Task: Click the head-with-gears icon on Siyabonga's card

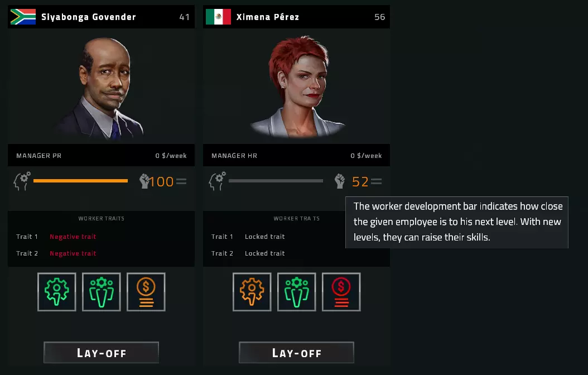Action: click(22, 181)
